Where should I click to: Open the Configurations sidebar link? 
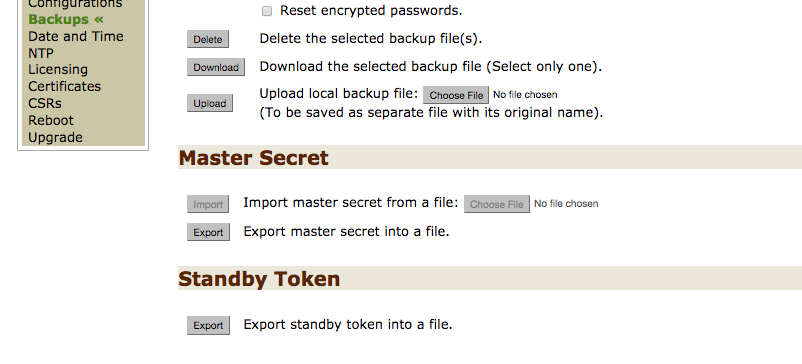(75, 4)
